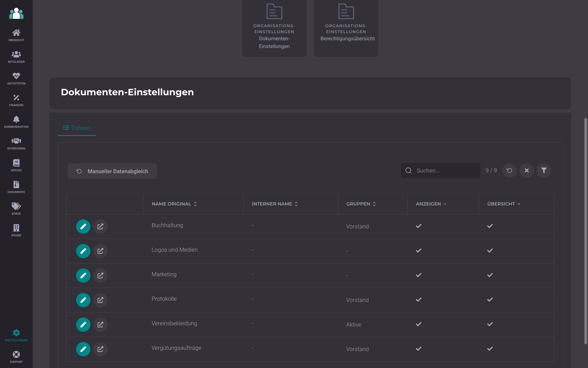The image size is (588, 368).
Task: Open Protokolle external link
Action: (100, 300)
